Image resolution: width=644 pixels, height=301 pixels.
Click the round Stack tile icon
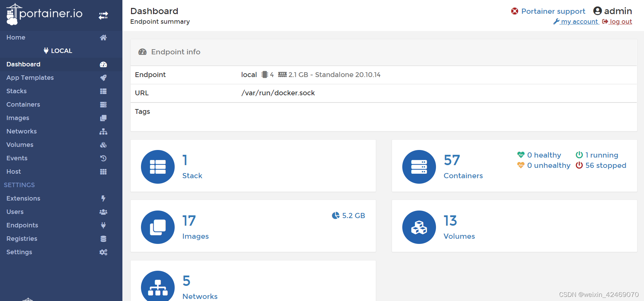(x=158, y=167)
